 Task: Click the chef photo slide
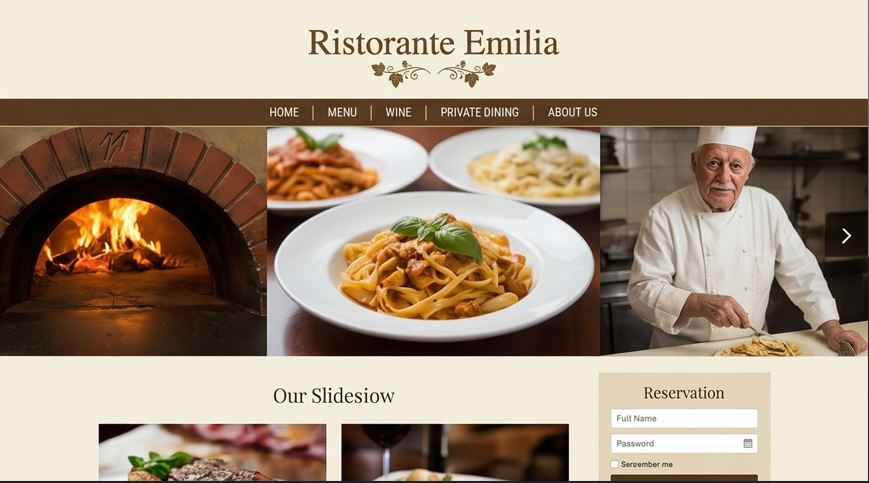(x=734, y=242)
